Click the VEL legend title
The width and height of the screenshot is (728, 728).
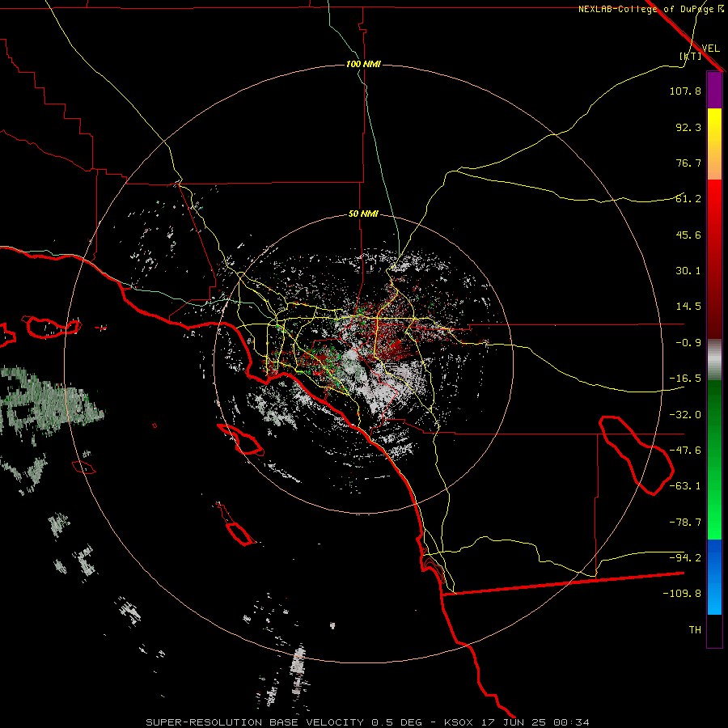[x=710, y=48]
